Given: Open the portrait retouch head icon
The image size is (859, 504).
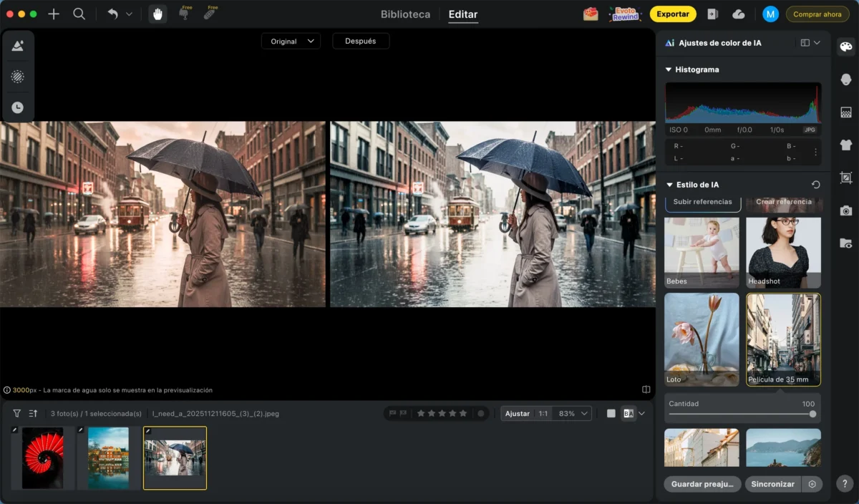Looking at the screenshot, I should click(x=846, y=79).
